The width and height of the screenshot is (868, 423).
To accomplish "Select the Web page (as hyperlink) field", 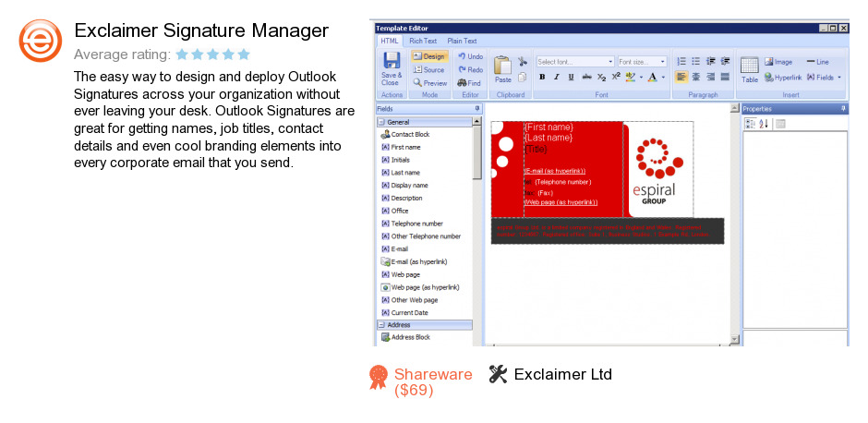I will (420, 287).
